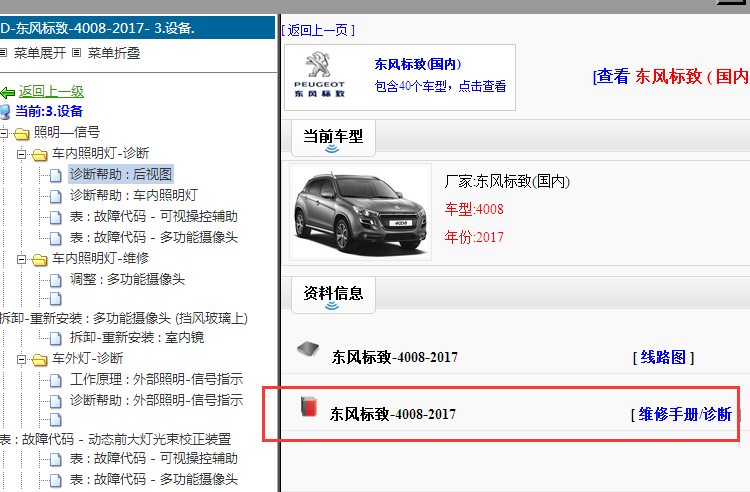Collapse the 车内照明灯-维修 node toggle
Screen dimensions: 750x492
tap(22, 259)
